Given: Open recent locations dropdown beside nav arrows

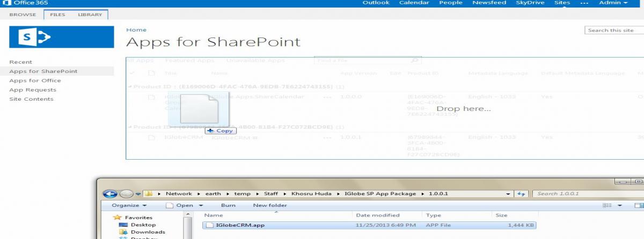Looking at the screenshot, I should click(138, 195).
